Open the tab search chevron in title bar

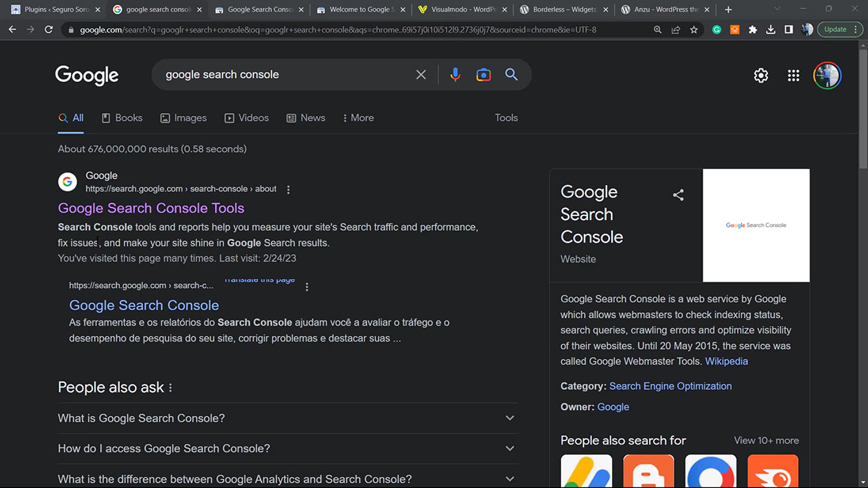[777, 9]
